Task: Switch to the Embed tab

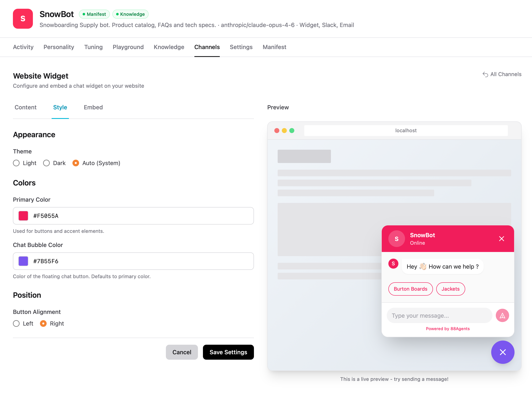Action: pos(93,107)
